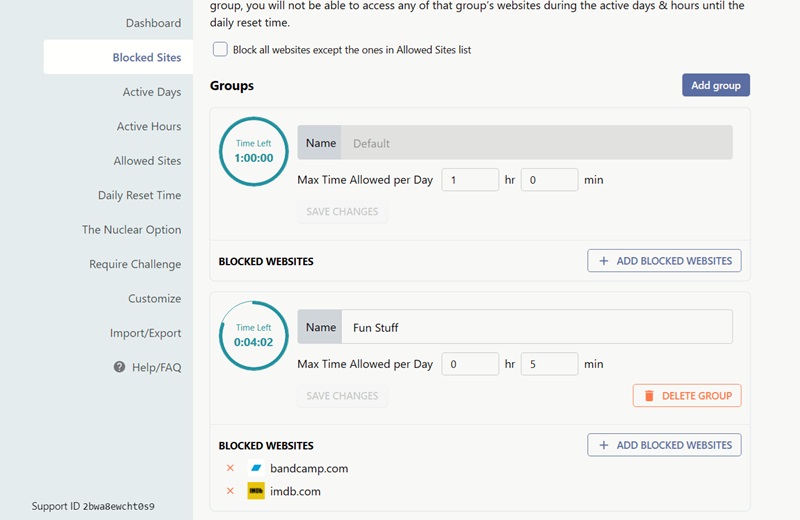Go to Active Days settings
800x520 pixels.
click(x=152, y=92)
